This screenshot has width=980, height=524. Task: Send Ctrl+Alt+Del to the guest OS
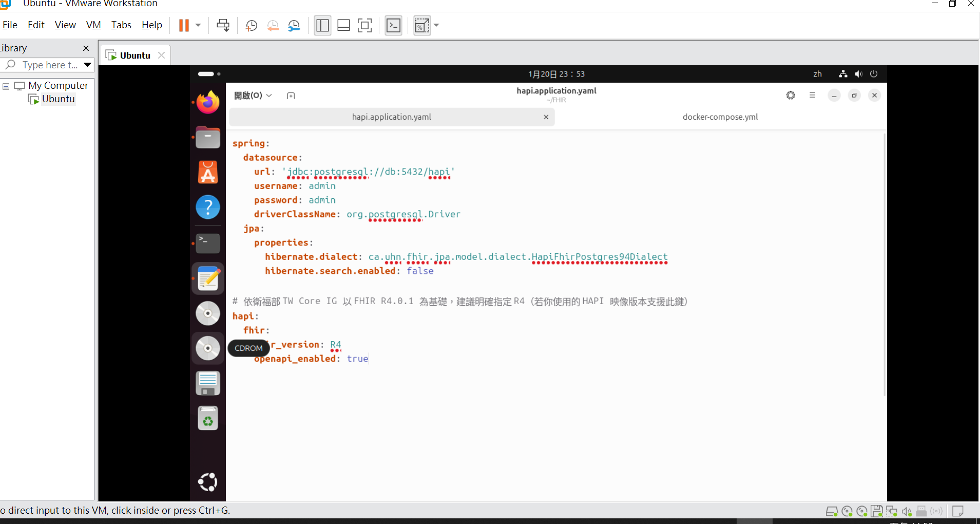coord(222,25)
